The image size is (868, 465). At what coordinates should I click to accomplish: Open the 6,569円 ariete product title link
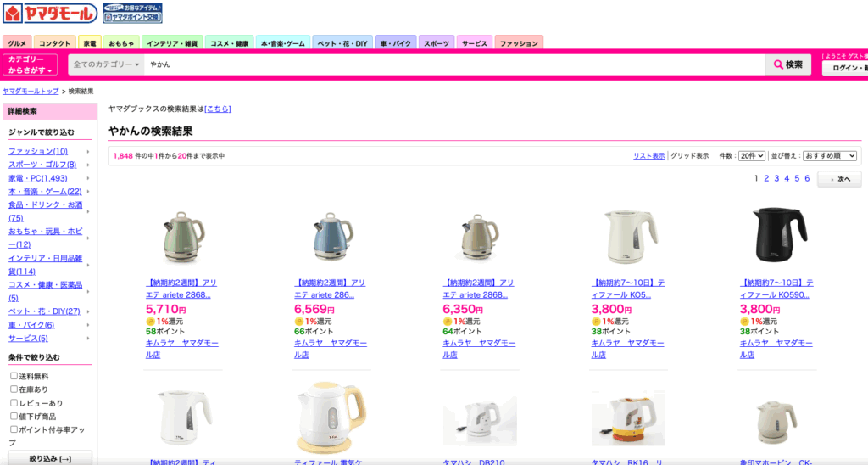coord(330,289)
